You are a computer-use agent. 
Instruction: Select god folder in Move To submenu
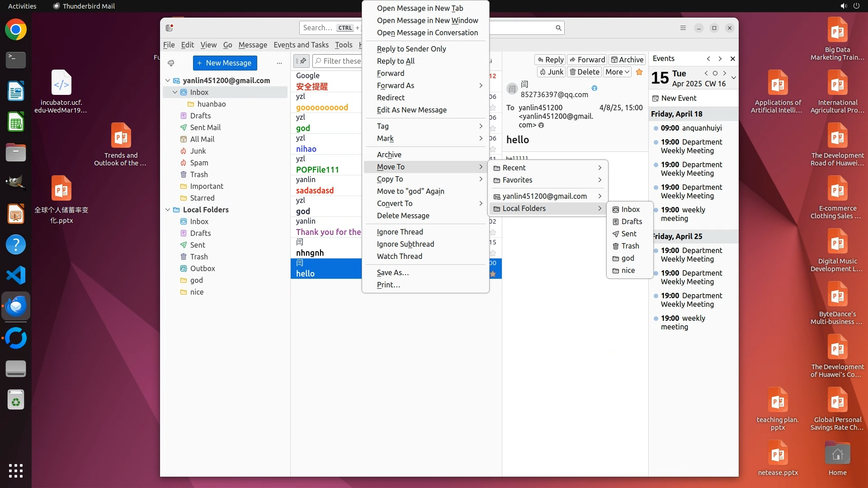click(627, 258)
